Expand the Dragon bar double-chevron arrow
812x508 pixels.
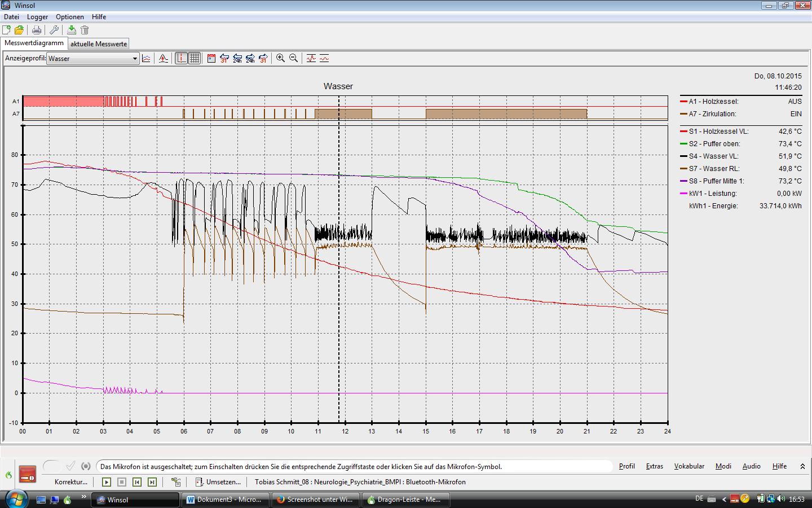(x=802, y=466)
